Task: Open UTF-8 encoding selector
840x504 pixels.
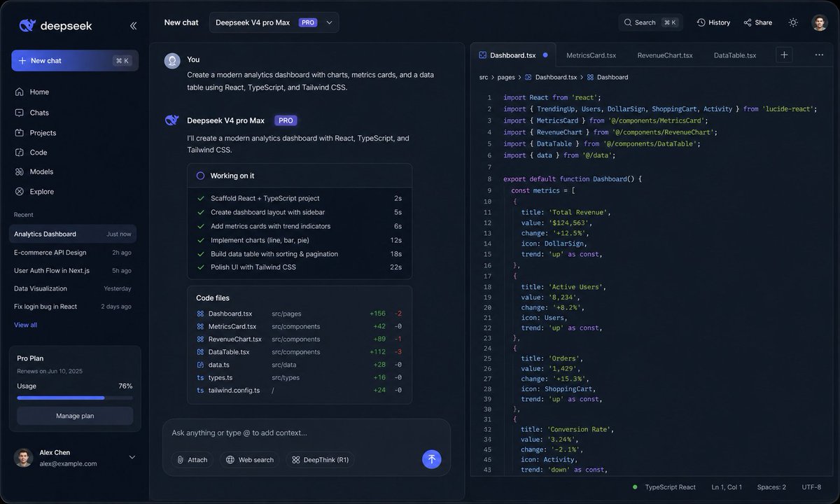Action: [811, 486]
